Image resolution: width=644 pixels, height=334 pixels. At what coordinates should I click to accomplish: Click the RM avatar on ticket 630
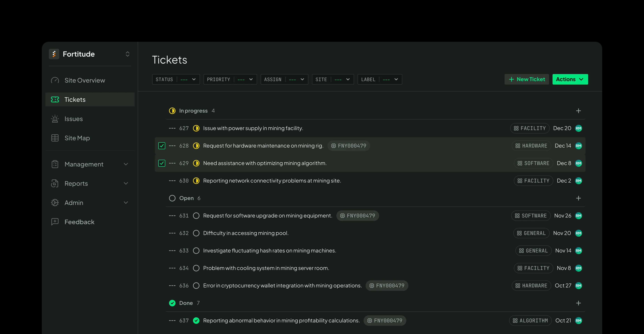[x=578, y=181]
